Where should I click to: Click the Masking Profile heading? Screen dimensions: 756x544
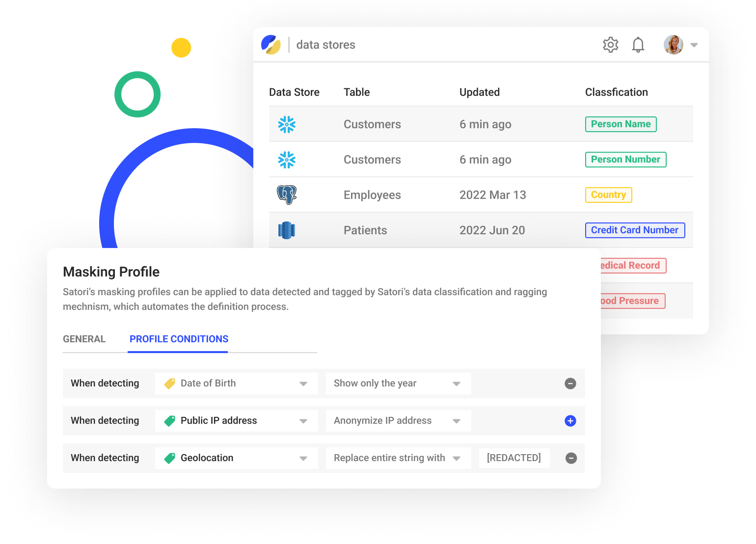pos(111,272)
